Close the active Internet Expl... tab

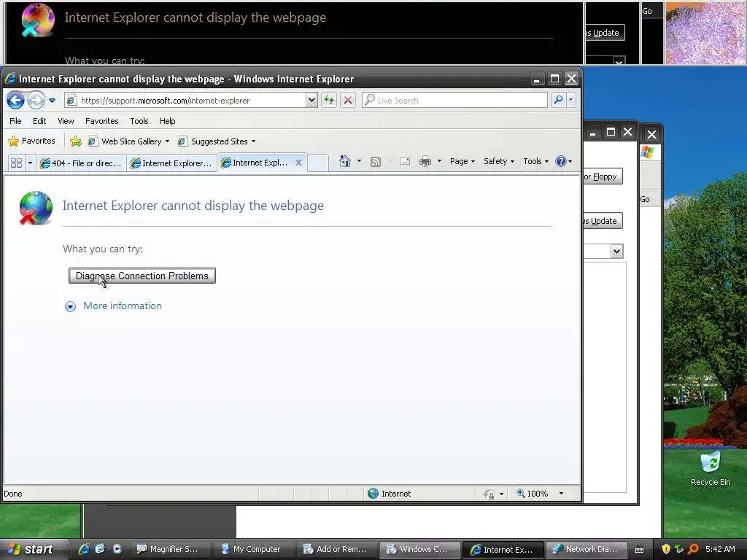coord(298,163)
